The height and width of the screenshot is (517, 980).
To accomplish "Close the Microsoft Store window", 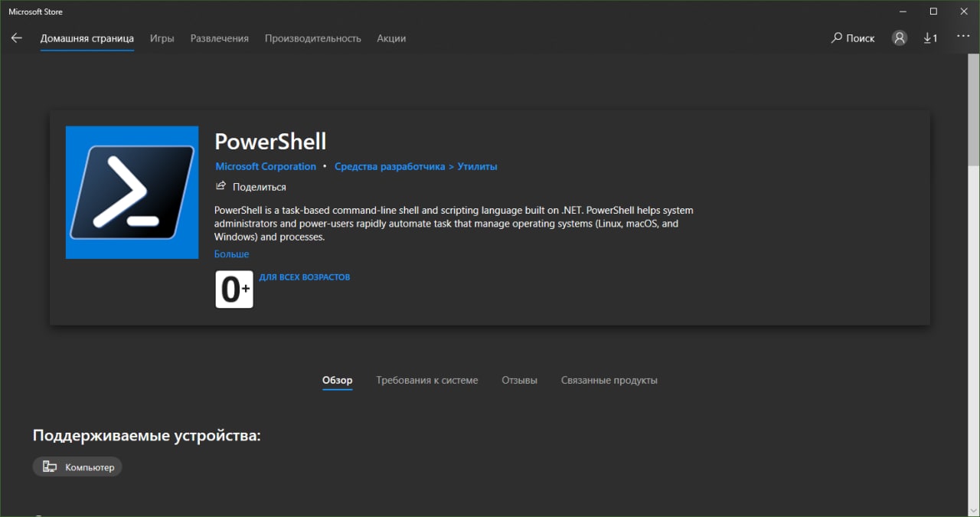I will tap(965, 11).
